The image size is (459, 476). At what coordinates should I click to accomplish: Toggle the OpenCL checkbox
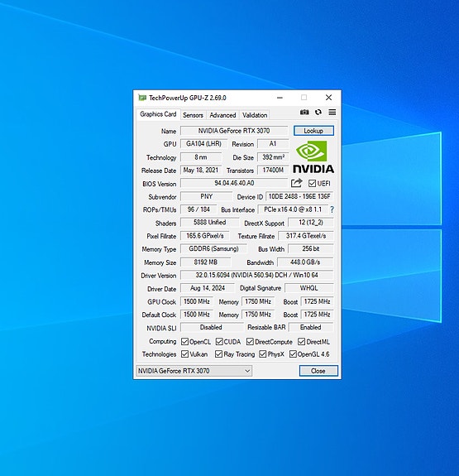pyautogui.click(x=184, y=342)
